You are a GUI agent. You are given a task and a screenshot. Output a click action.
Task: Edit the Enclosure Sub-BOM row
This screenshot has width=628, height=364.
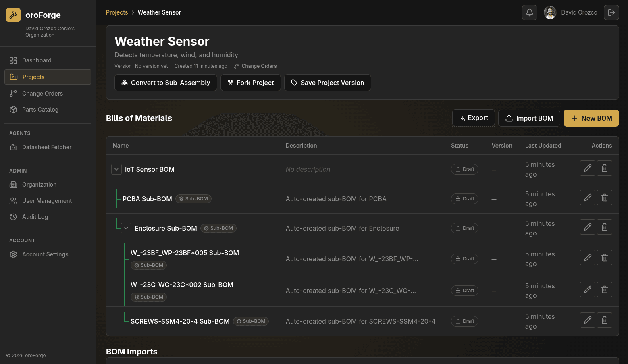588,227
